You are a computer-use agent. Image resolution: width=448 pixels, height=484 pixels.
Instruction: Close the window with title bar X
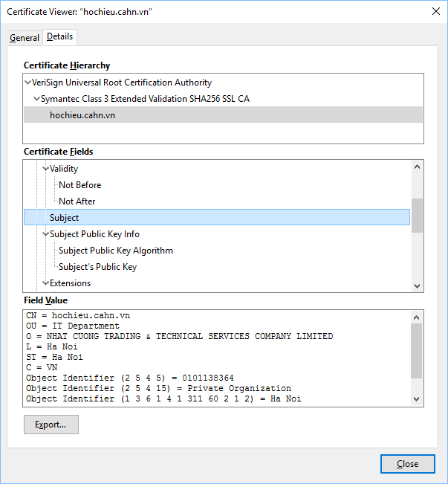pyautogui.click(x=433, y=12)
